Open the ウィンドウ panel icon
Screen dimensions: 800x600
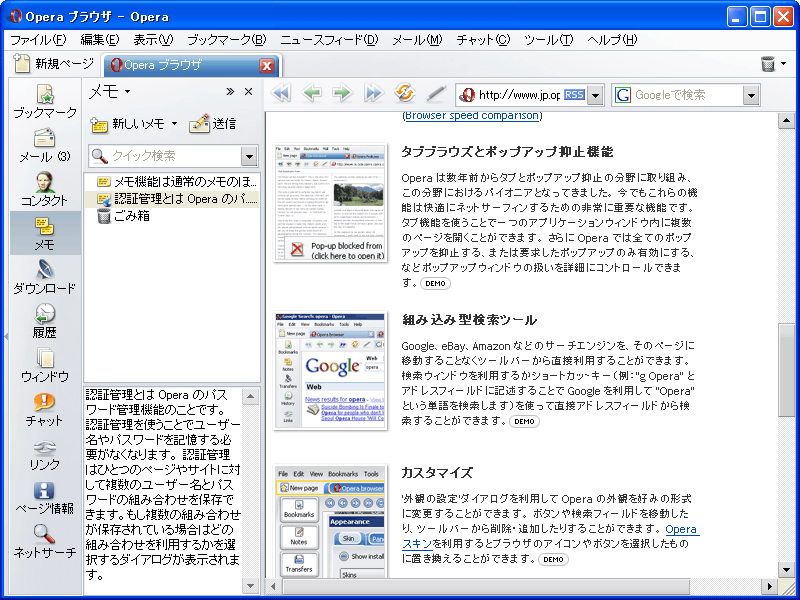point(45,365)
